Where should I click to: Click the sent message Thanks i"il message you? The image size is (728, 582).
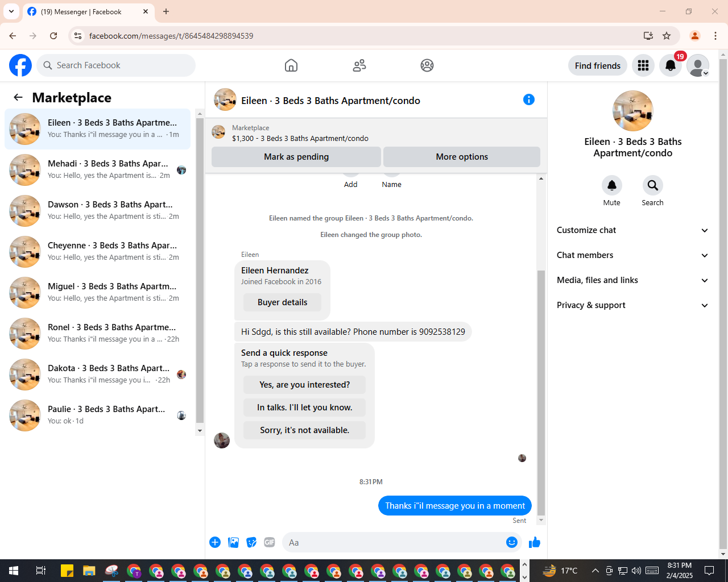tap(455, 505)
